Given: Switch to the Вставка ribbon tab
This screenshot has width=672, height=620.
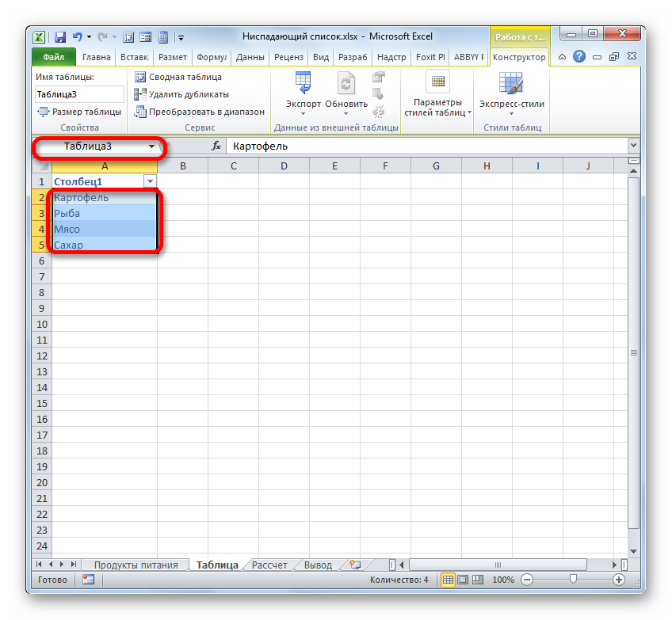Looking at the screenshot, I should pos(134,57).
